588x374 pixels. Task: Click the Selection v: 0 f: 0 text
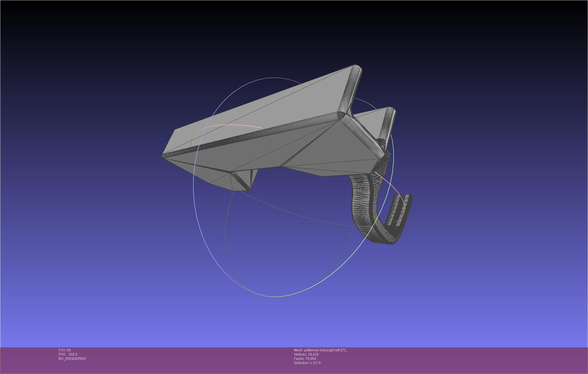pos(307,363)
